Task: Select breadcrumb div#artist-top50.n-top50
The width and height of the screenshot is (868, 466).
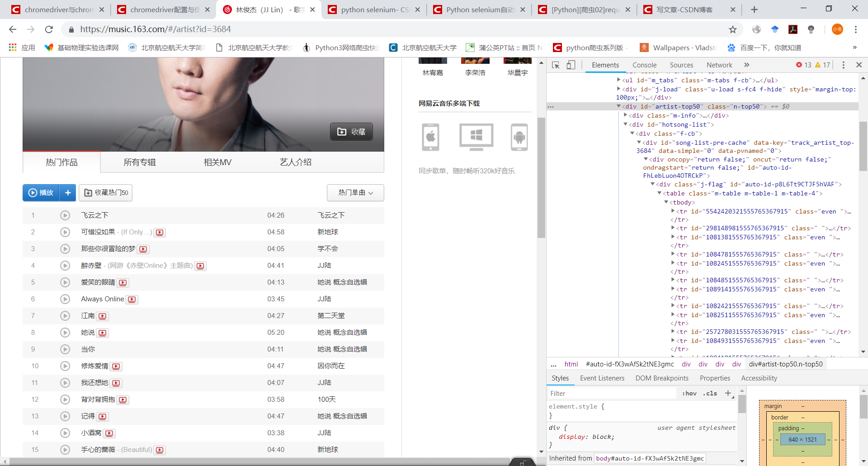Action: click(785, 364)
